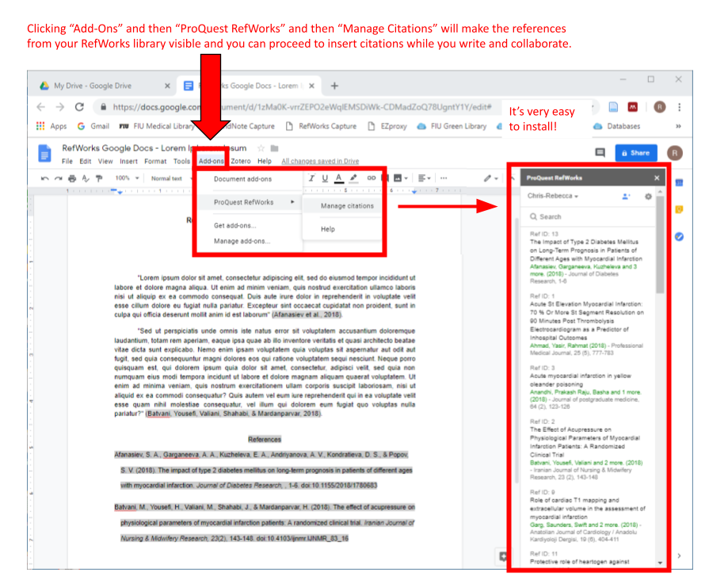Open the EZproxy bookmark
Screen dimensions: 728x581
click(x=387, y=126)
